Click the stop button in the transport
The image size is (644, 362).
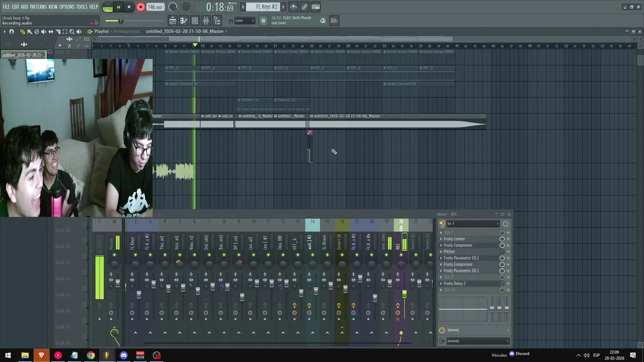[129, 7]
